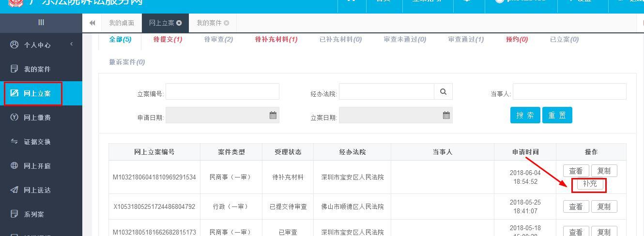
Task: Switch to the 我的案件 tab
Action: tap(209, 23)
